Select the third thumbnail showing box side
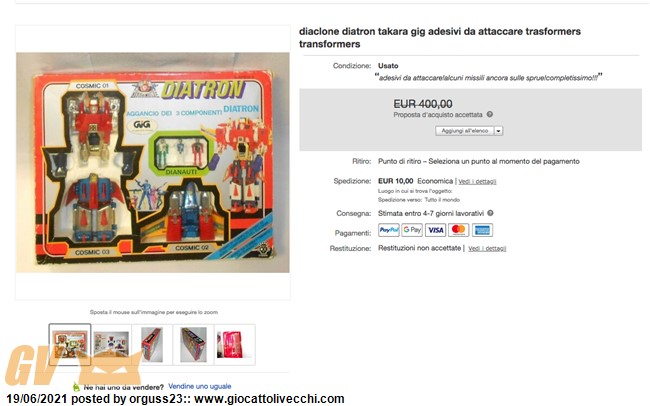Image resolution: width=650 pixels, height=406 pixels. tap(152, 345)
